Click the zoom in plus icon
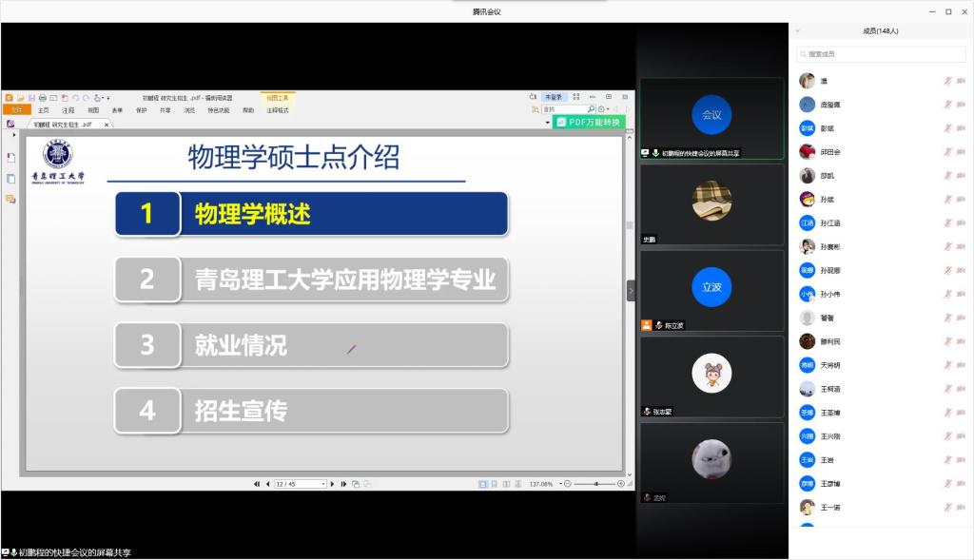 tap(621, 484)
